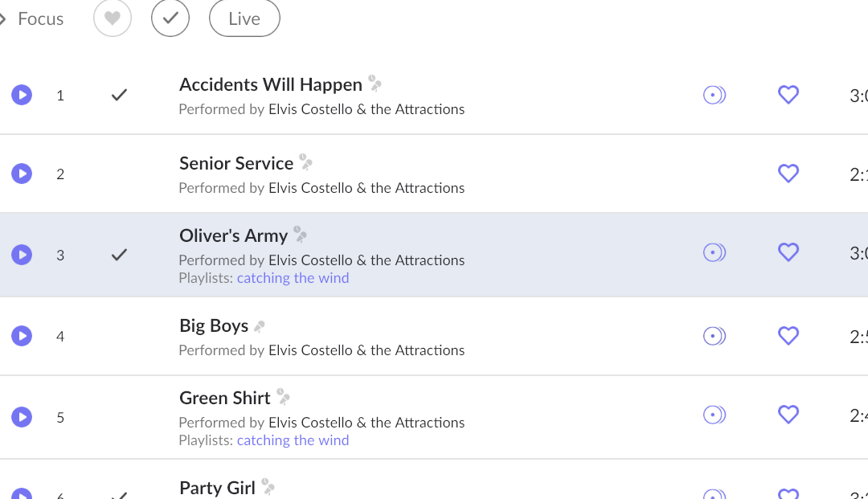Viewport: 868px width, 499px height.
Task: Click the checkmark on Oliver's Army row
Action: (119, 255)
